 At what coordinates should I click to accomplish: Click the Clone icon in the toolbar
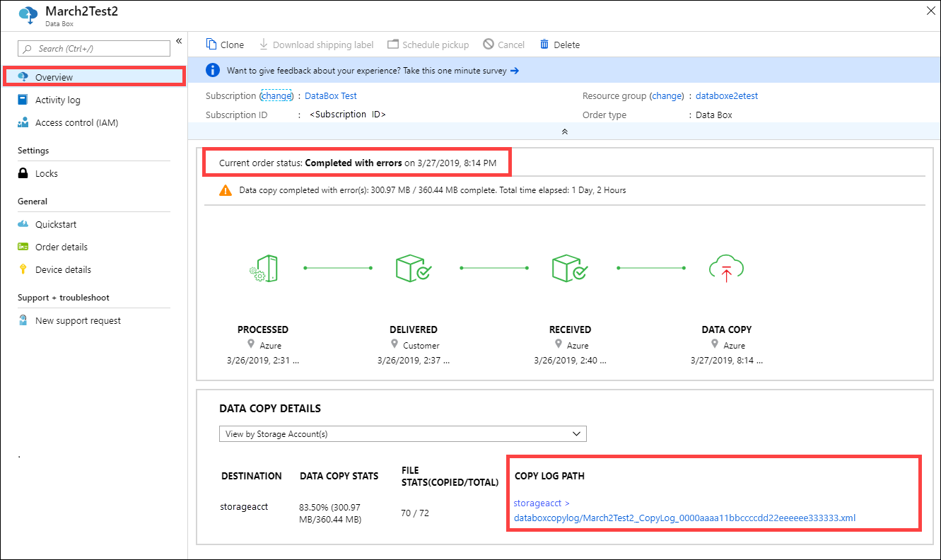(224, 44)
